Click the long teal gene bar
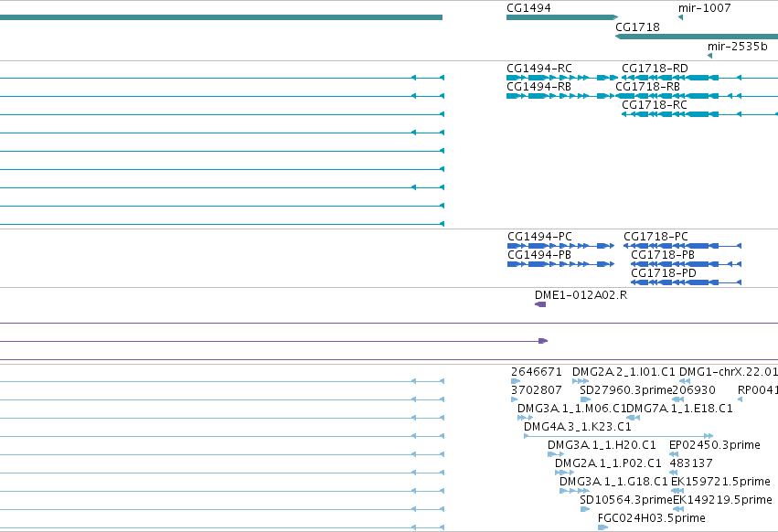778x532 pixels. (x=221, y=17)
